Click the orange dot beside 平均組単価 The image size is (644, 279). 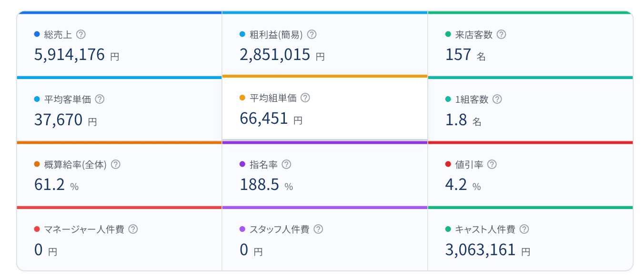(x=243, y=98)
